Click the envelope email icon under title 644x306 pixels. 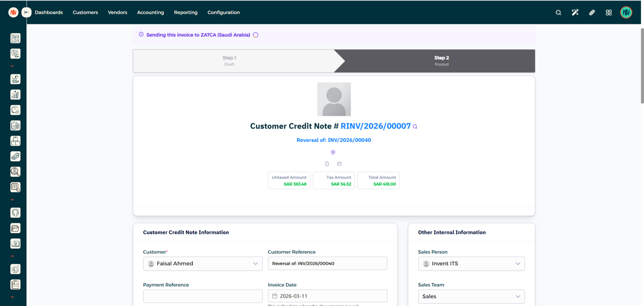click(339, 164)
